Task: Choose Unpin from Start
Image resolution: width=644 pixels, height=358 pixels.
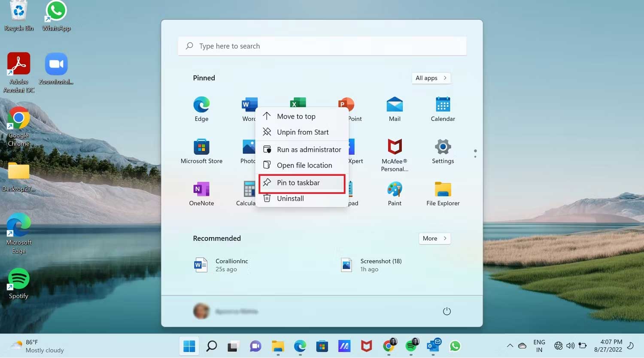Action: (302, 132)
